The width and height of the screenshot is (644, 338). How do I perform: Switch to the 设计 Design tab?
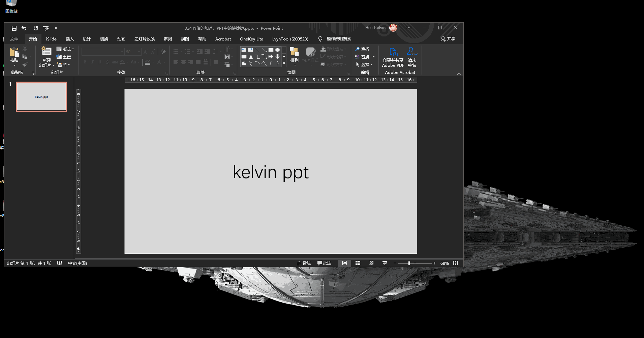click(87, 39)
